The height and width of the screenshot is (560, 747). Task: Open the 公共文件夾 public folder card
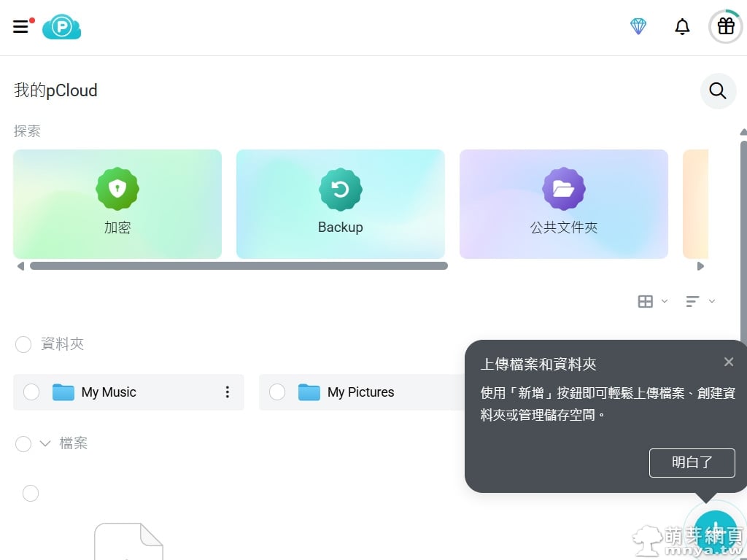tap(563, 204)
